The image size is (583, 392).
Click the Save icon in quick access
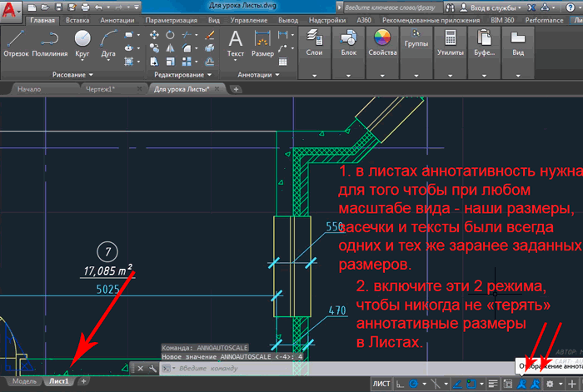[58, 7]
